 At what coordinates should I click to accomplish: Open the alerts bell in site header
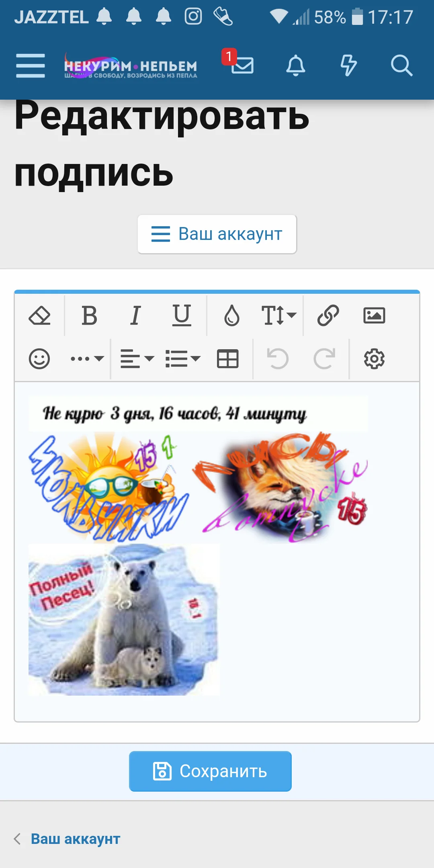[296, 66]
